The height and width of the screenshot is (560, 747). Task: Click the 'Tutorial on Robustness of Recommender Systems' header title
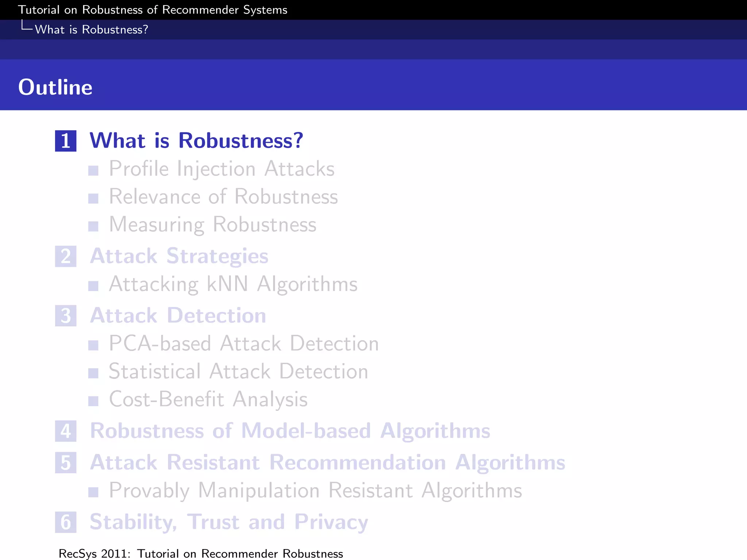tap(153, 10)
